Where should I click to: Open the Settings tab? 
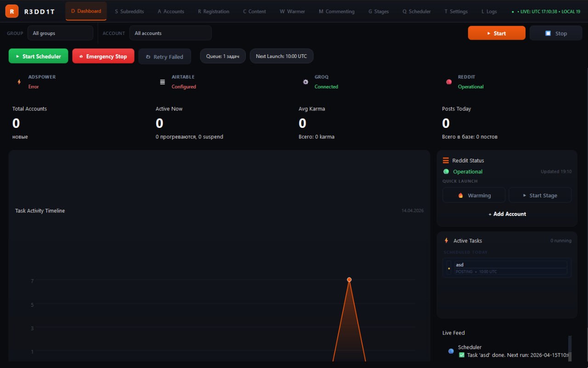tap(456, 11)
